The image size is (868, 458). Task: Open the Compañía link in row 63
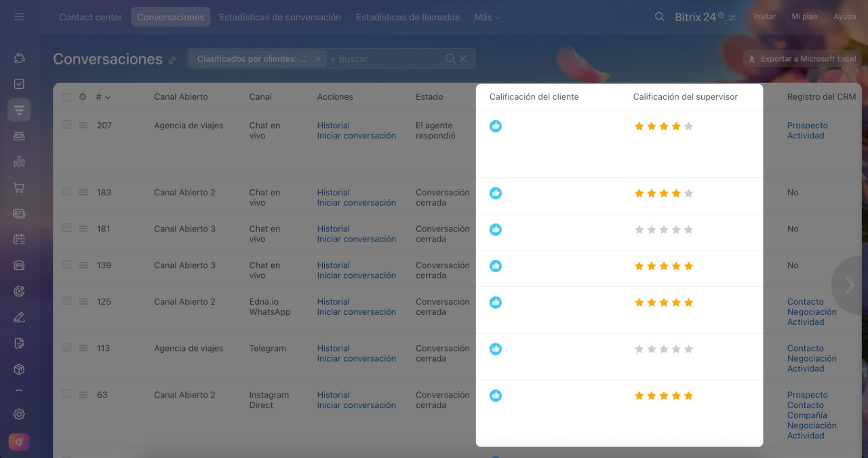coord(807,415)
